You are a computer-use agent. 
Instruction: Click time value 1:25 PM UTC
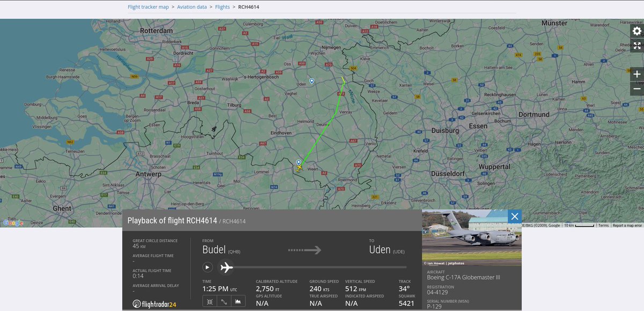click(x=219, y=289)
